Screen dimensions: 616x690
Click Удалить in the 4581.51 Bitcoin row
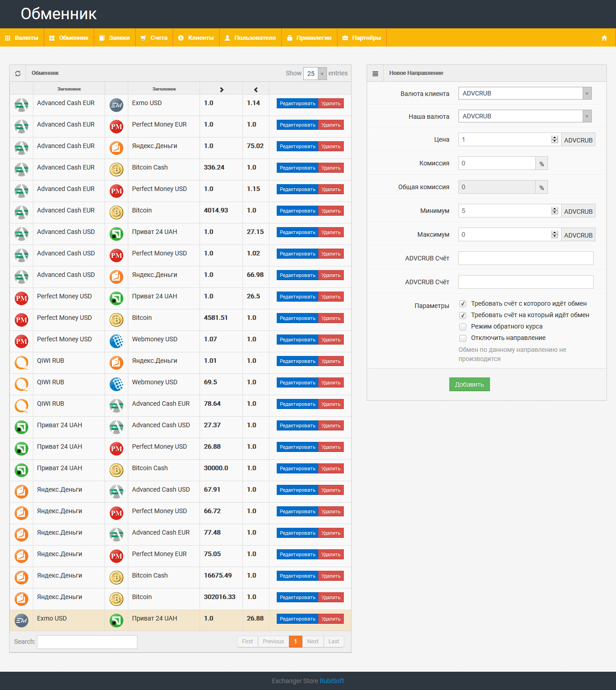(x=331, y=318)
